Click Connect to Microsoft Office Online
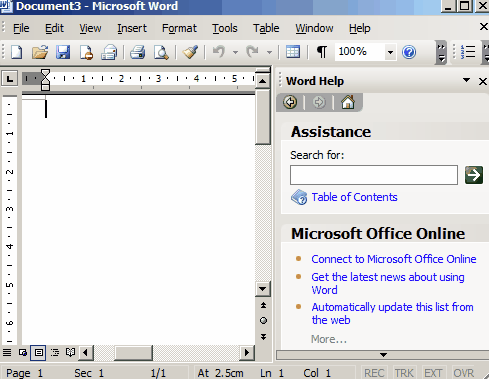The height and width of the screenshot is (379, 489). [394, 259]
